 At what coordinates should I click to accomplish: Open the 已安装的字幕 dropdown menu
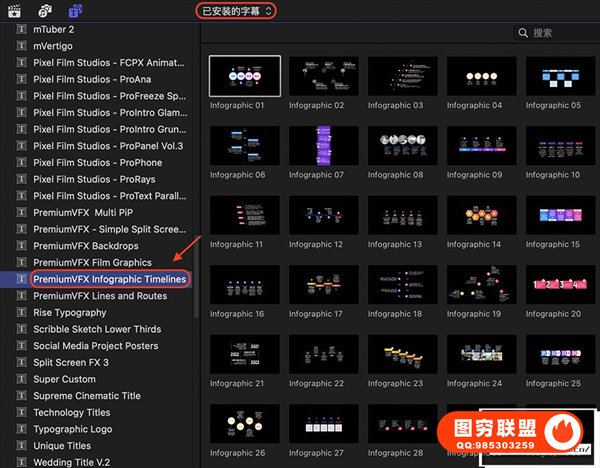pyautogui.click(x=236, y=10)
